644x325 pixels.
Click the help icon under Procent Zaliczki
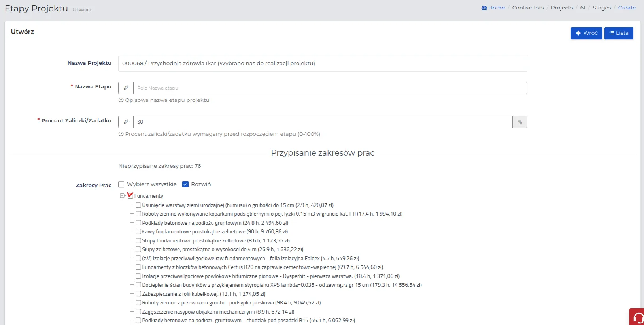click(121, 134)
